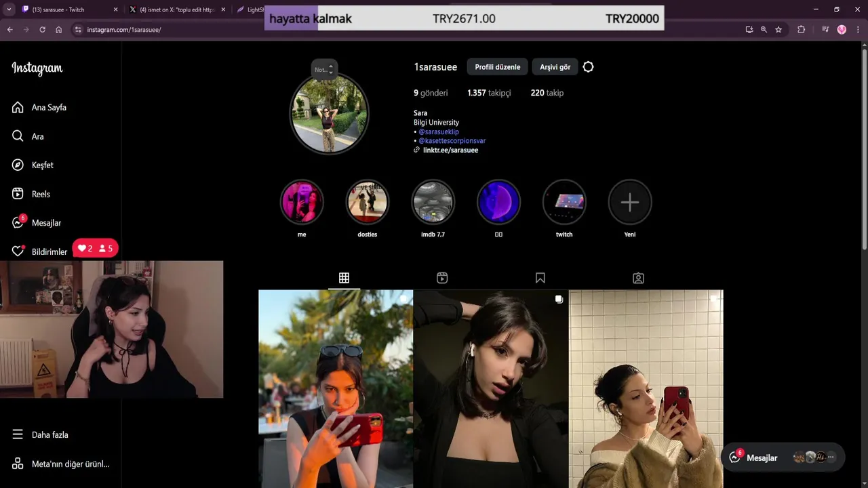Screen dimensions: 868x488
Task: Open the 'imdb 7.7' story highlight
Action: tap(433, 202)
